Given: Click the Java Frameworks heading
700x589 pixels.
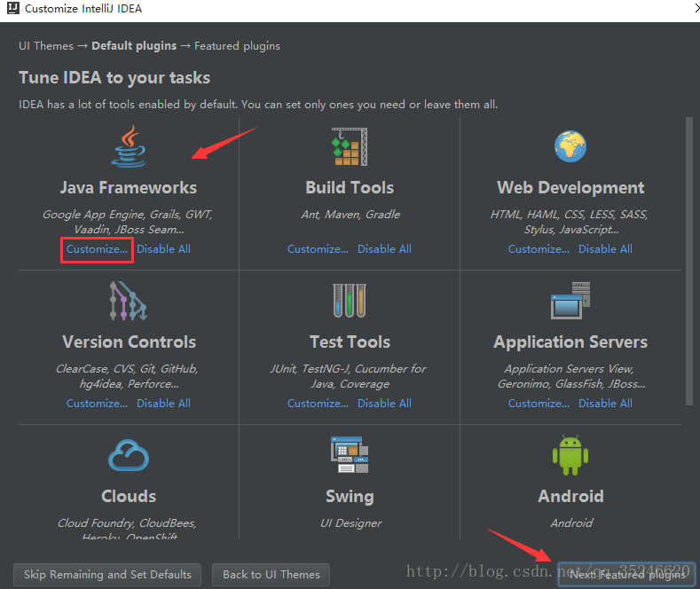Looking at the screenshot, I should pos(129,187).
